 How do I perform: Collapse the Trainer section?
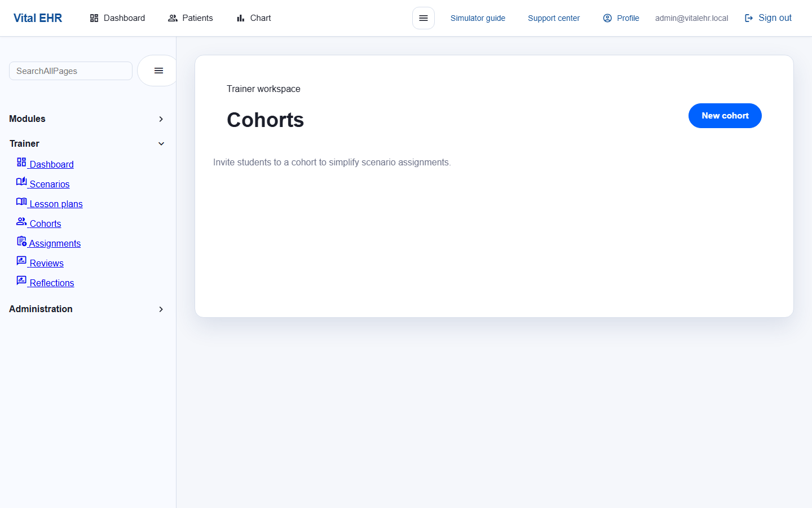(161, 144)
